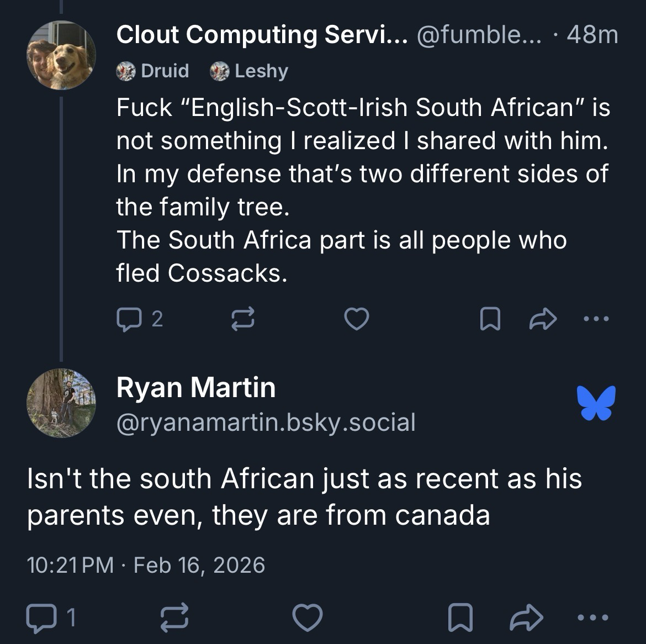This screenshot has width=646, height=644.
Task: Reply to the Clout Computing post
Action: 129,319
